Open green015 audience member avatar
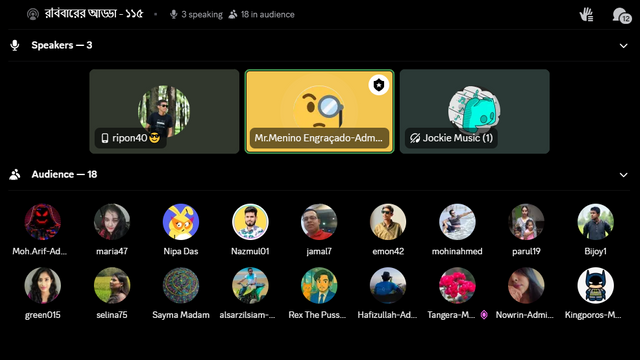The image size is (640, 360). 42,286
